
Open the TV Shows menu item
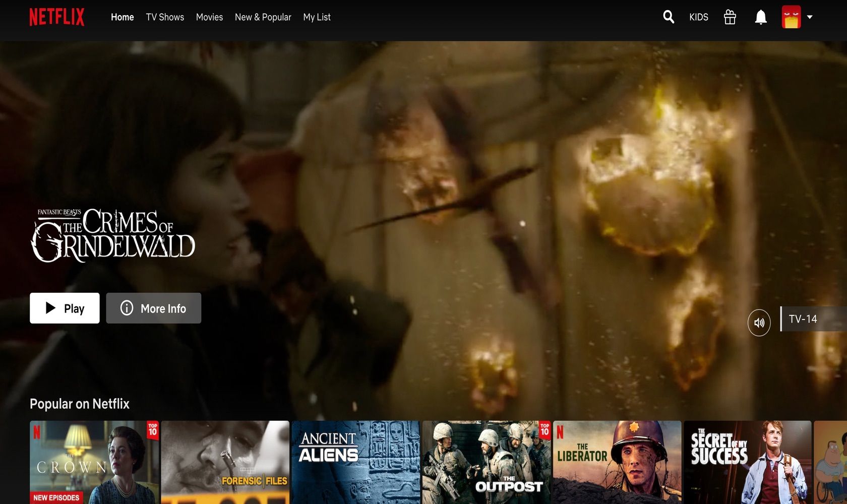point(165,17)
